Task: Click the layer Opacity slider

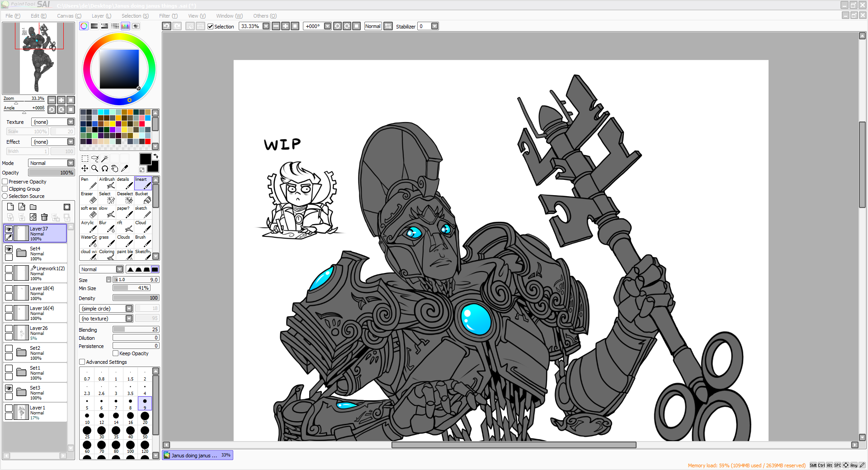Action: (51, 173)
